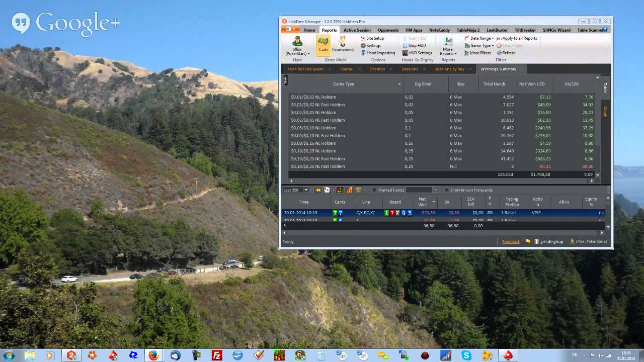
Task: Click the grindingitup status bar item
Action: point(548,242)
